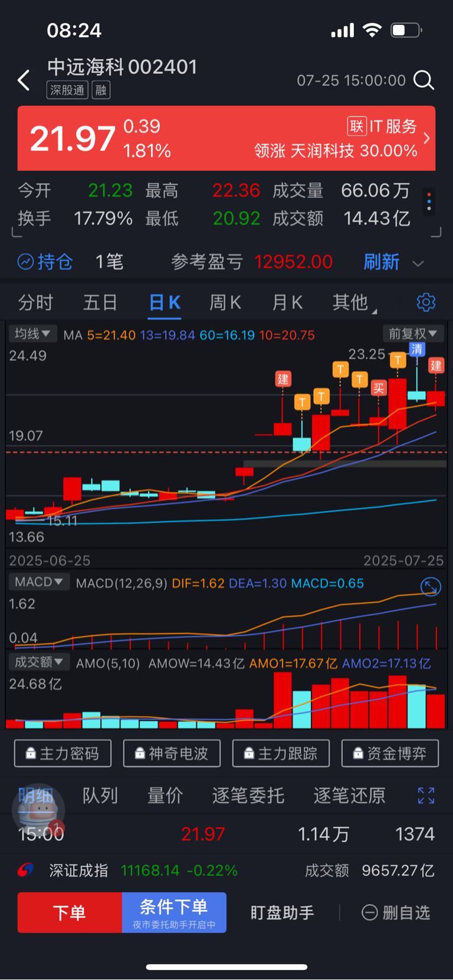
Task: Open the 逐笔委托 tab
Action: (x=248, y=796)
